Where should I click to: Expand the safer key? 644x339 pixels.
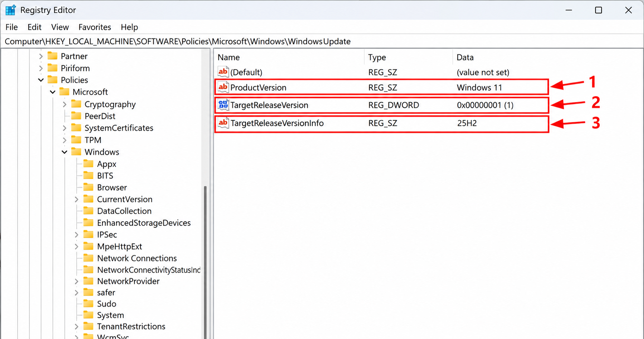click(x=76, y=293)
